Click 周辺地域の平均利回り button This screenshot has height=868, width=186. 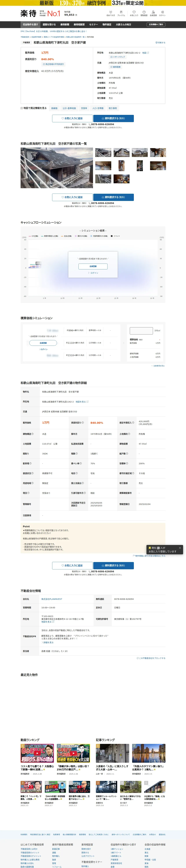[53, 64]
